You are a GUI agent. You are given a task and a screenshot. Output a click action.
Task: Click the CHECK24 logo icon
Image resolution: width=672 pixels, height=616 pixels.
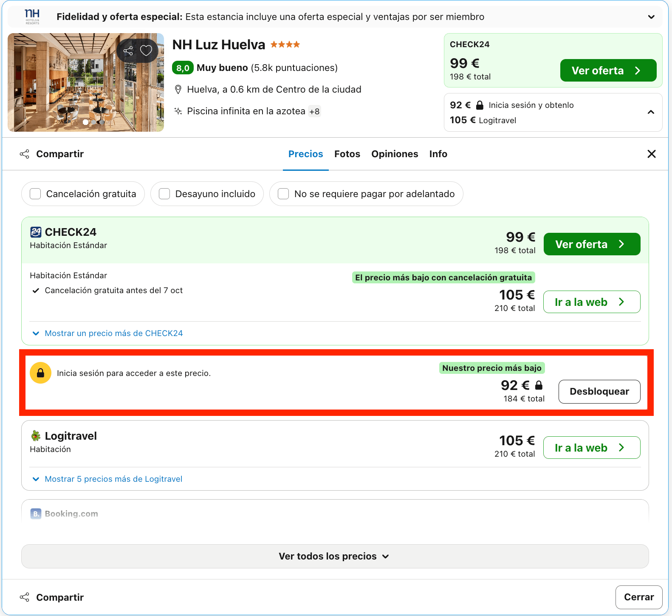36,232
